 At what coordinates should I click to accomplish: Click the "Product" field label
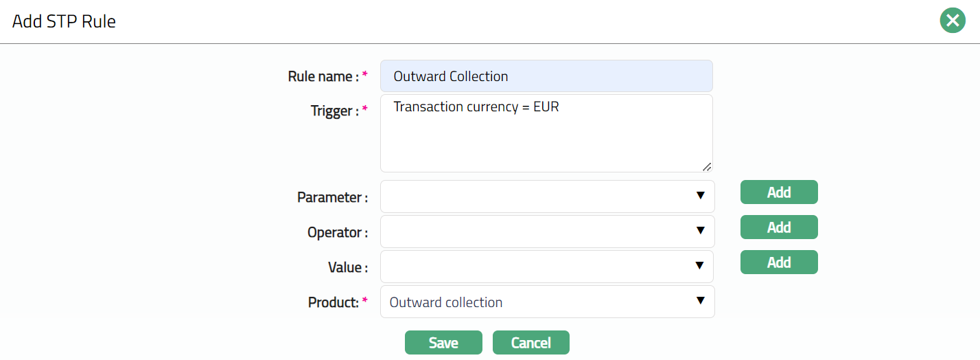click(333, 302)
